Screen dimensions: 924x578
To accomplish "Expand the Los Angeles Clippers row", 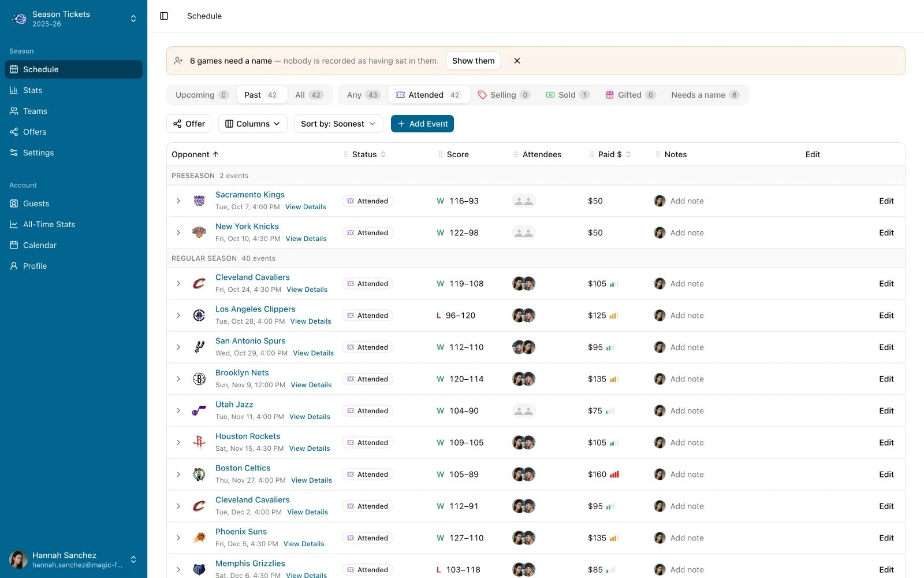I will [178, 316].
